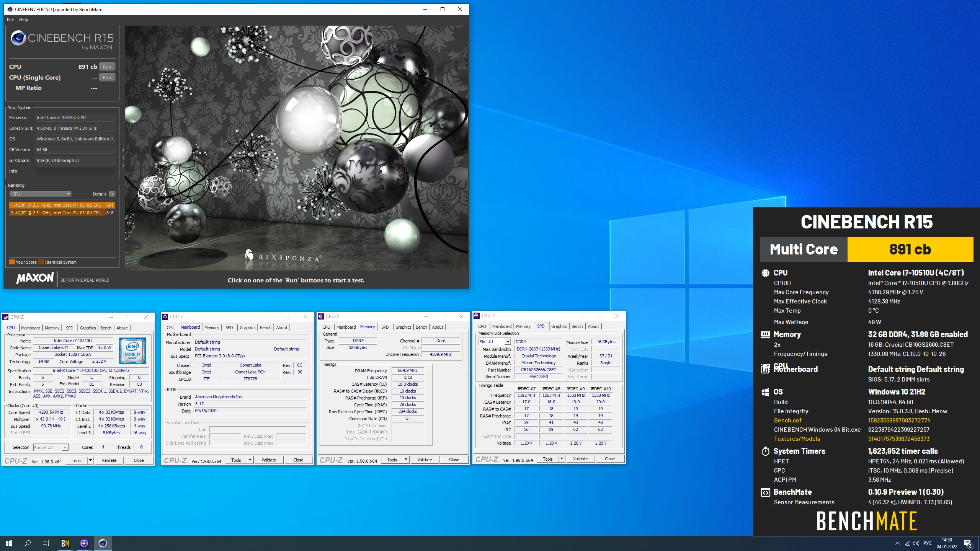Open notification center icon
980x551 pixels.
[968, 543]
